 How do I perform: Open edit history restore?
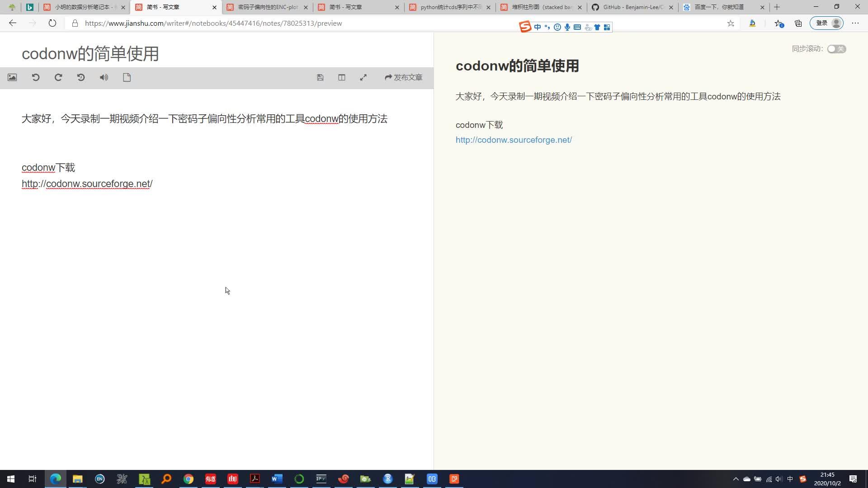click(x=80, y=77)
